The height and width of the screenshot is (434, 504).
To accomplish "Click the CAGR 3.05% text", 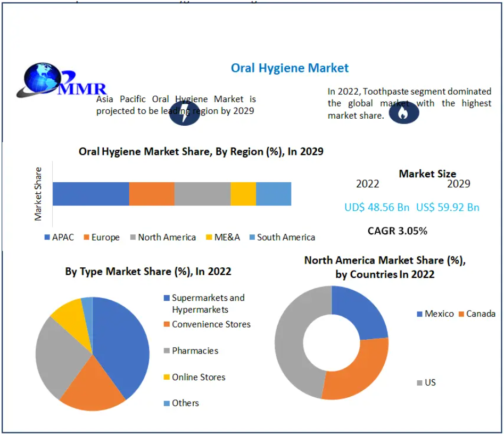I will [397, 231].
